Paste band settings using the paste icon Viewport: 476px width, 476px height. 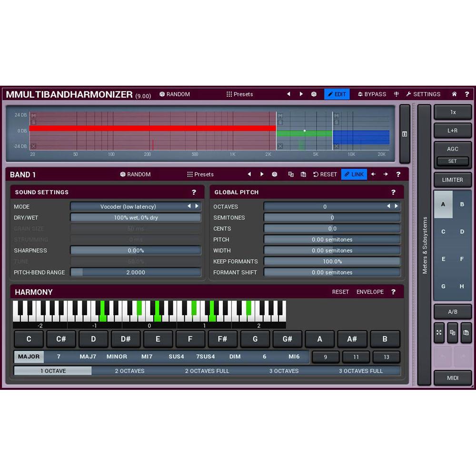[303, 174]
